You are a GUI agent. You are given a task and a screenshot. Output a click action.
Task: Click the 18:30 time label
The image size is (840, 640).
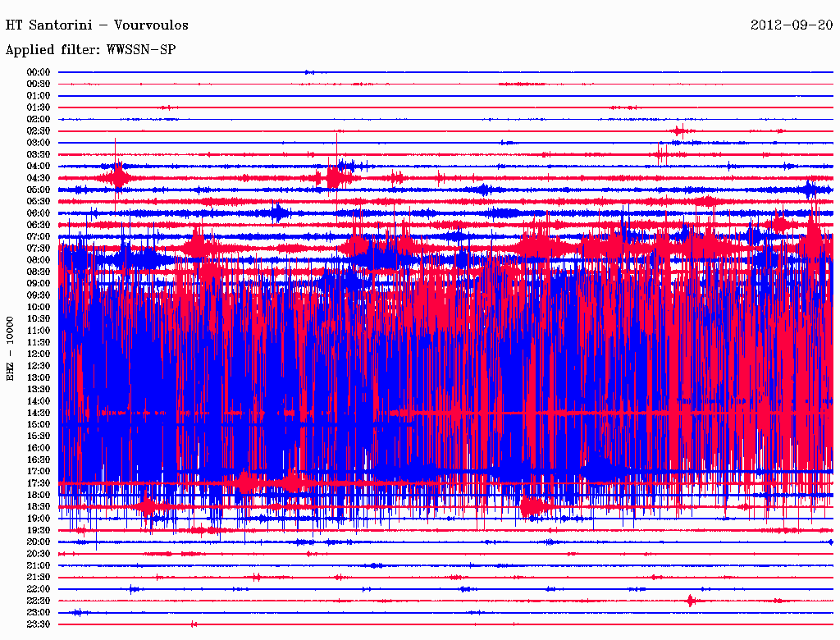tap(39, 506)
